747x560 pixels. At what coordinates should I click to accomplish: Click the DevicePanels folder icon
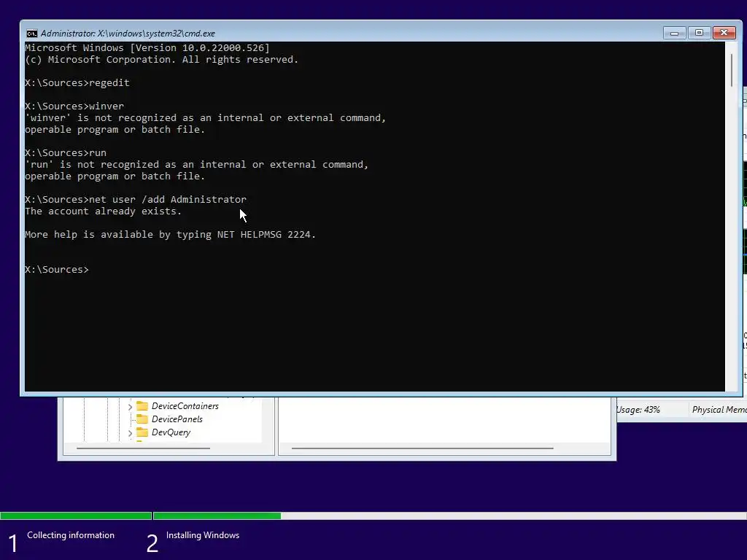tap(142, 419)
